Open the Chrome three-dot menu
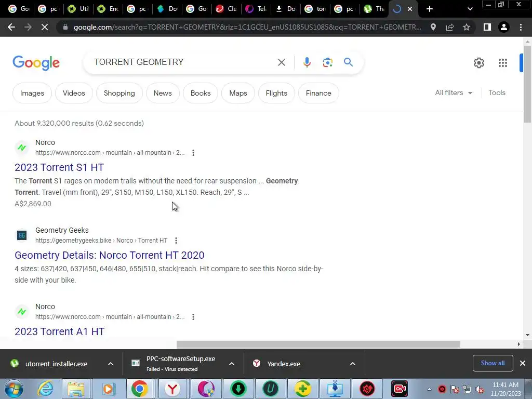This screenshot has width=532, height=399. [x=521, y=27]
